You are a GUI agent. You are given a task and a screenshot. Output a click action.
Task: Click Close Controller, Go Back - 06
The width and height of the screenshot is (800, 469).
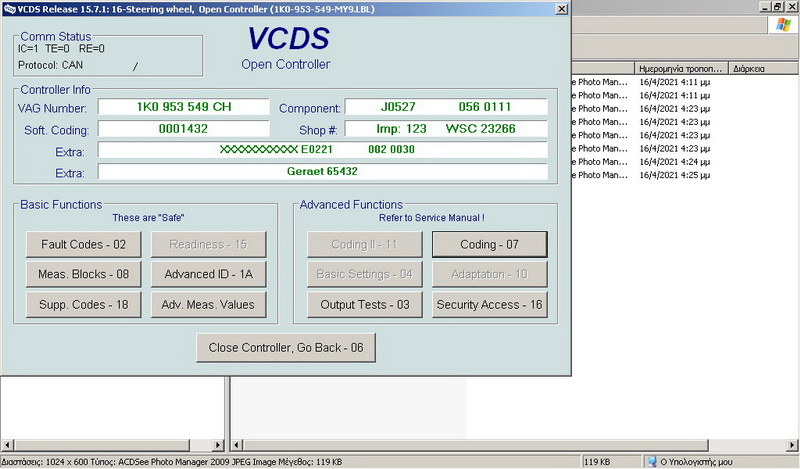pos(286,348)
